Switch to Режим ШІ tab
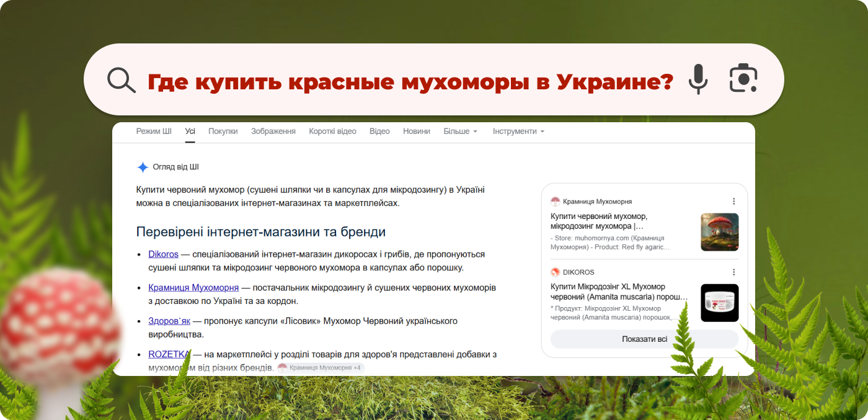This screenshot has width=868, height=420. point(154,132)
